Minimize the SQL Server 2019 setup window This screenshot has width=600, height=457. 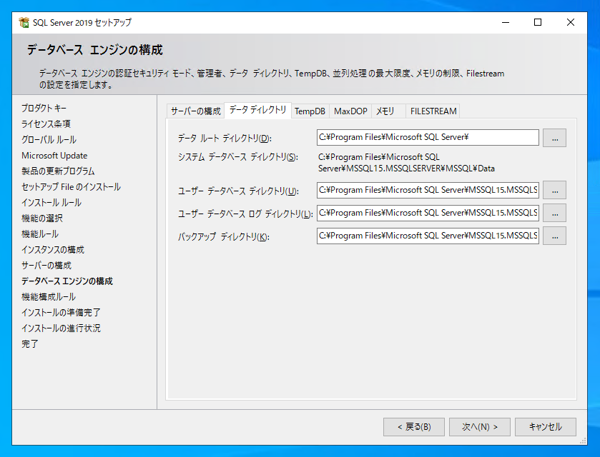pos(505,23)
